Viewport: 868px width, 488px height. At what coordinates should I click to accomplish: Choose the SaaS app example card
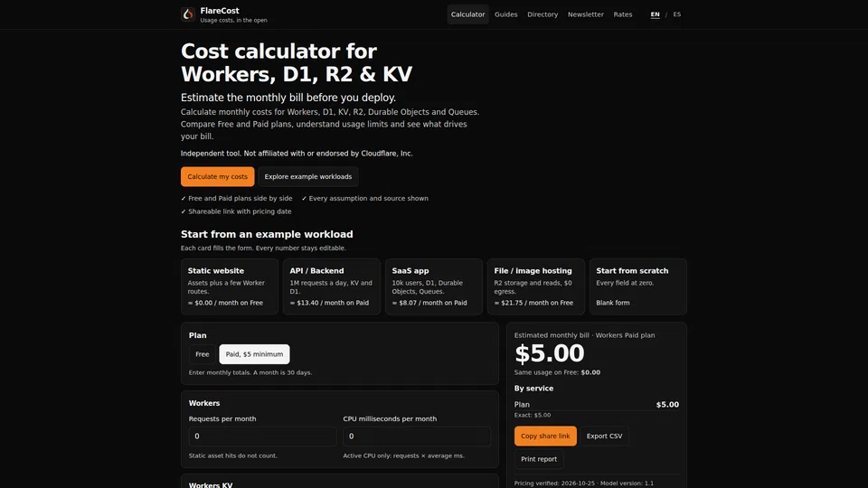click(433, 286)
